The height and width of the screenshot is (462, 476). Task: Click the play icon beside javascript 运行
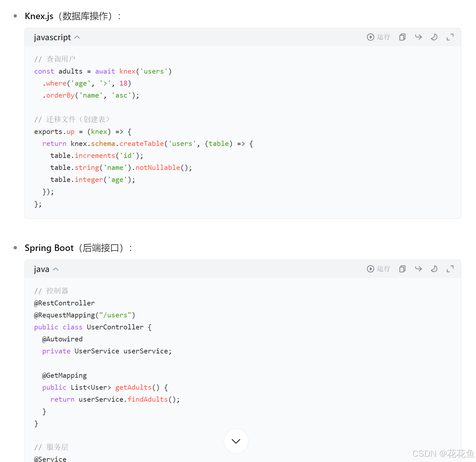click(371, 37)
